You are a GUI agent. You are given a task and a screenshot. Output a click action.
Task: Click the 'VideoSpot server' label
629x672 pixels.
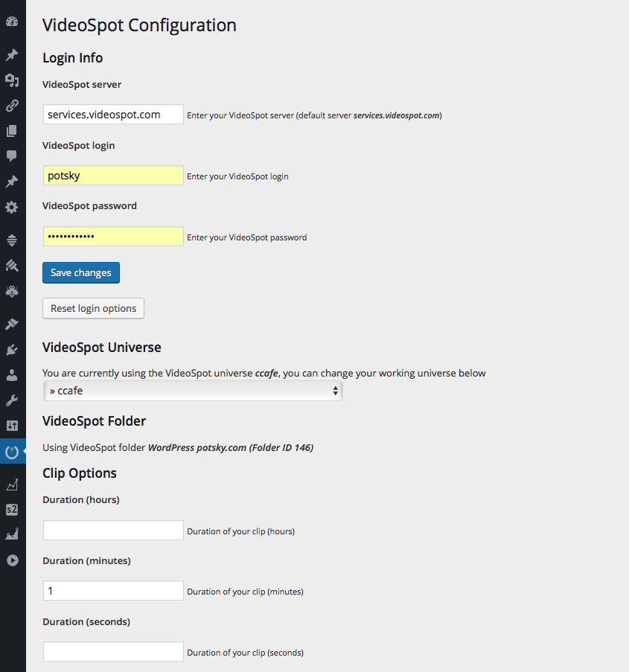tap(82, 84)
